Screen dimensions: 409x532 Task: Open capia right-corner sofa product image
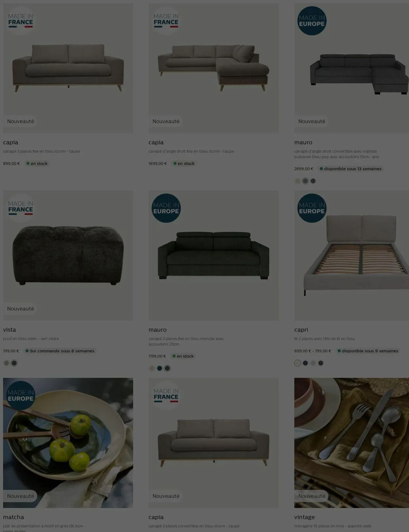[213, 68]
